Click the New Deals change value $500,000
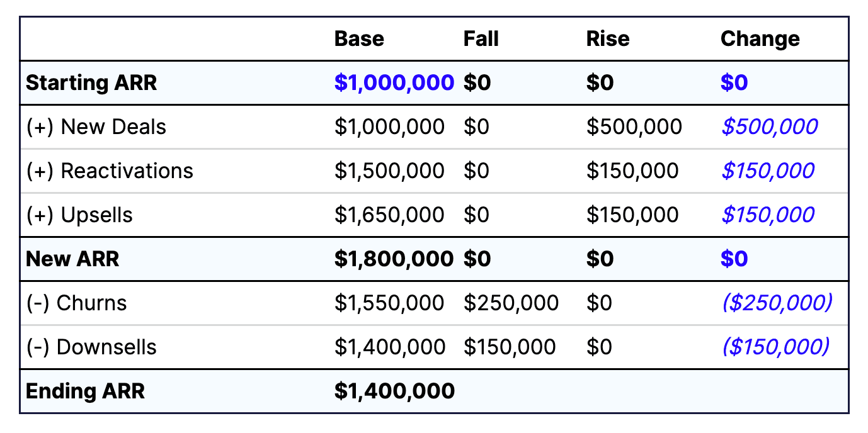The height and width of the screenshot is (433, 868). 769,127
